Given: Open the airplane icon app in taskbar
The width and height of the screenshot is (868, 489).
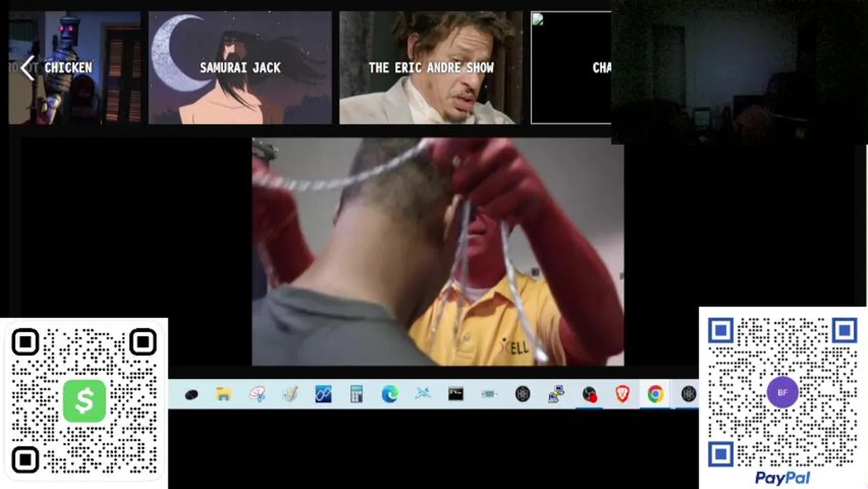Looking at the screenshot, I should [x=423, y=394].
